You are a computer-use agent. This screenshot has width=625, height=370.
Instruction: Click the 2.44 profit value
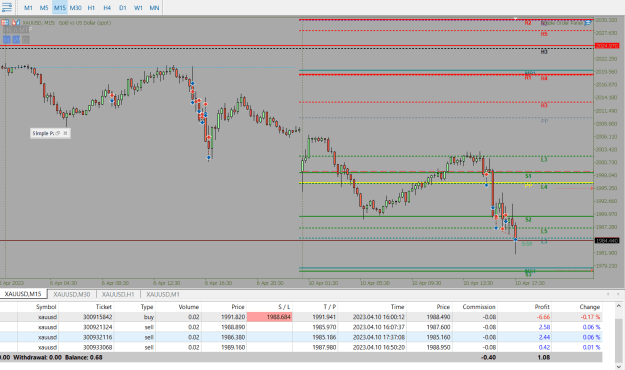(x=544, y=337)
